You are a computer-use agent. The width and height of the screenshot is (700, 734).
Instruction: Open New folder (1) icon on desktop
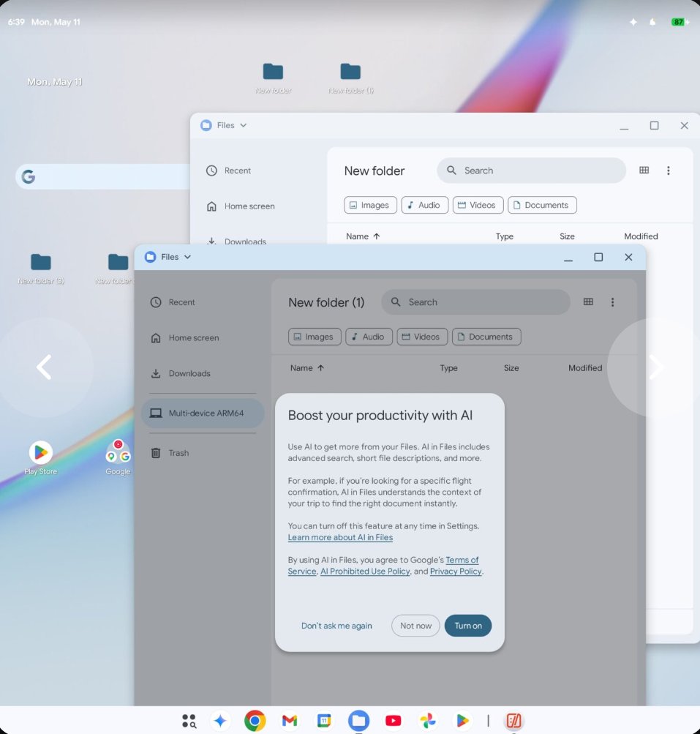(x=350, y=78)
